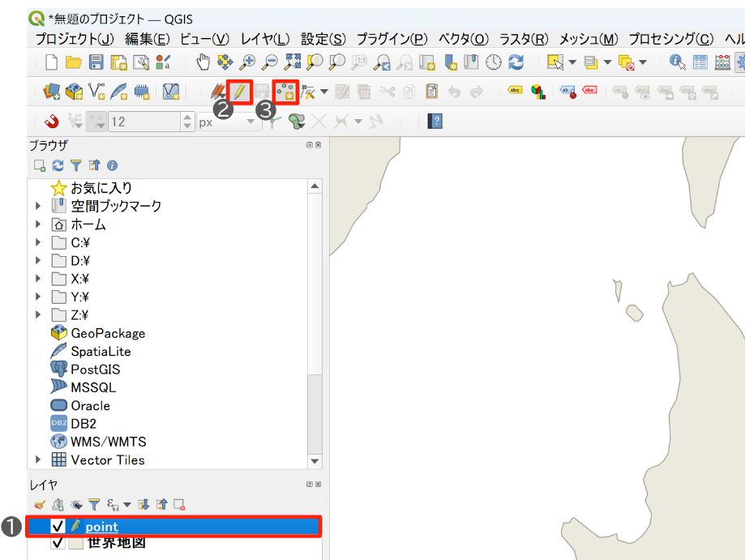This screenshot has height=560, width=745.
Task: Select the point layer name
Action: pos(101,526)
